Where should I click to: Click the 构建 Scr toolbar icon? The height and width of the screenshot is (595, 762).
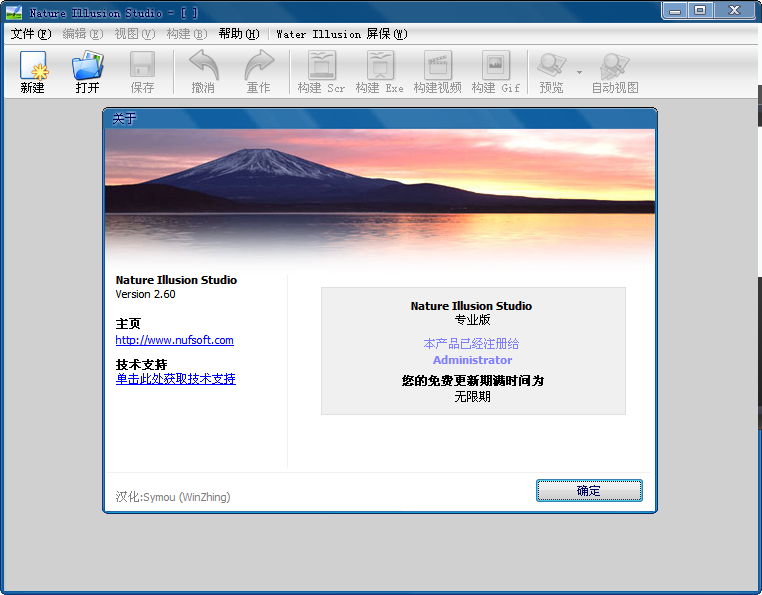pyautogui.click(x=322, y=65)
